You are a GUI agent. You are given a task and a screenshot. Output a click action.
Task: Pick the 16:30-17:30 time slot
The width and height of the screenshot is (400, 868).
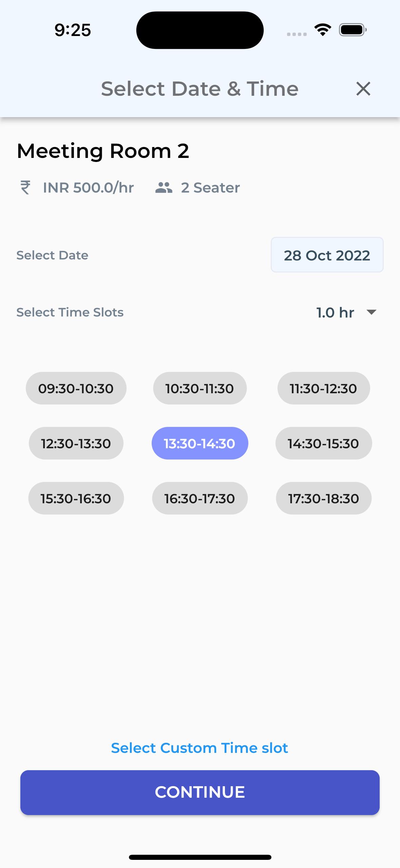click(x=200, y=498)
